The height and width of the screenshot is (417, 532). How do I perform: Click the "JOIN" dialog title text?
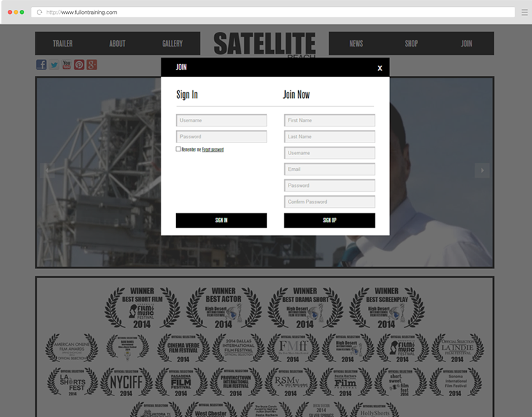click(x=182, y=67)
